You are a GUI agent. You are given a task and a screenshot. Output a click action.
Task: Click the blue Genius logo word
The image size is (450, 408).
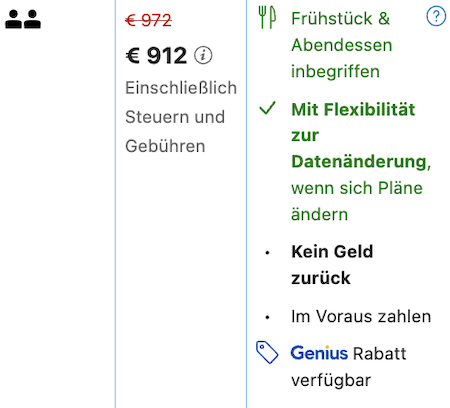pyautogui.click(x=319, y=353)
